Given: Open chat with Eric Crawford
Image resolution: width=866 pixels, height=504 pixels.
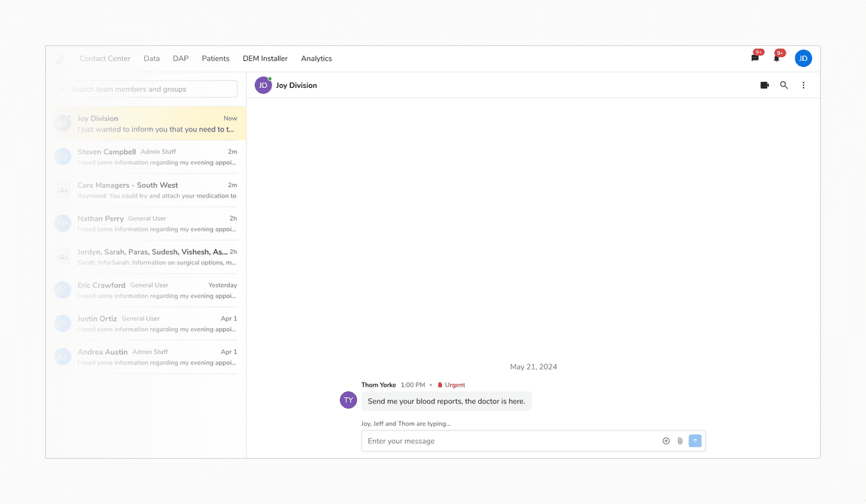Looking at the screenshot, I should 146,290.
